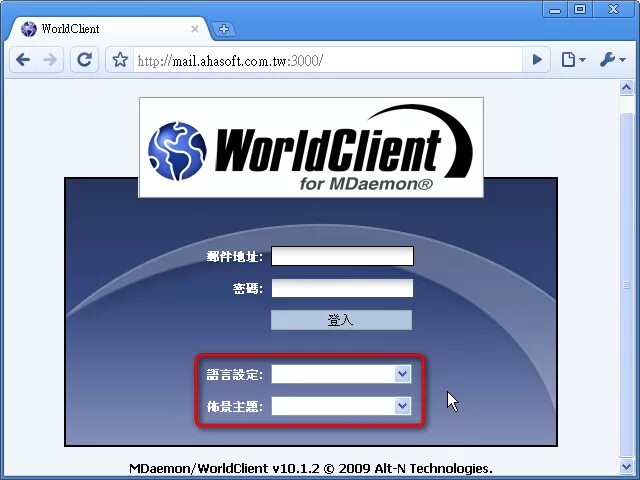Screen dimensions: 640x480
Task: Close the browser window
Action: 613,9
